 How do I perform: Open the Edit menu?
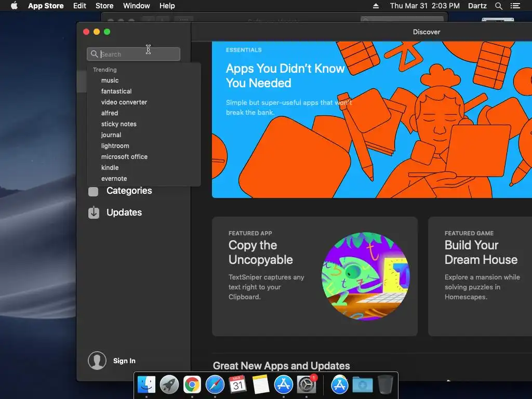pyautogui.click(x=79, y=6)
